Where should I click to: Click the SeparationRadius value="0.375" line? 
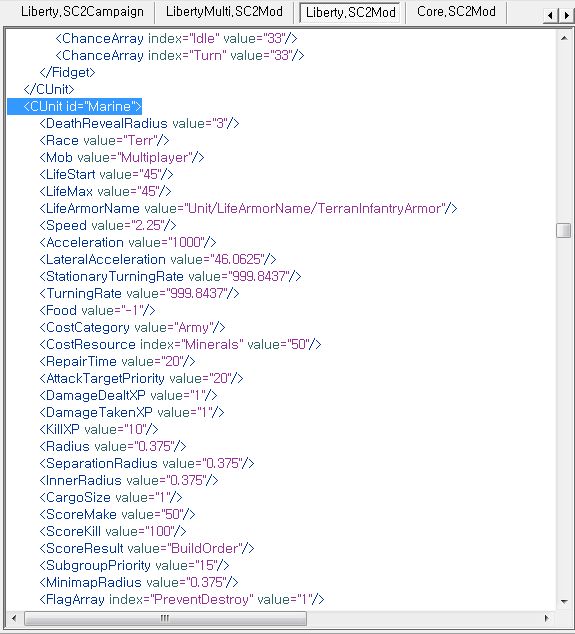pyautogui.click(x=147, y=463)
